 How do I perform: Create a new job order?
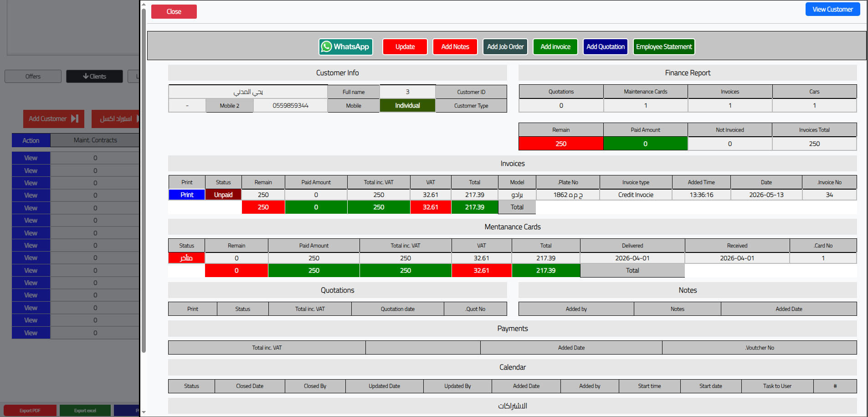(505, 46)
